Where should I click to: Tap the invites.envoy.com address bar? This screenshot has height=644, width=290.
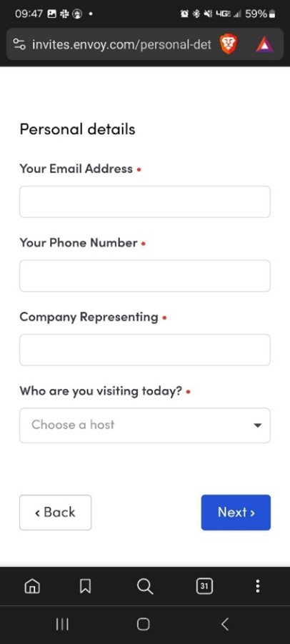point(121,44)
